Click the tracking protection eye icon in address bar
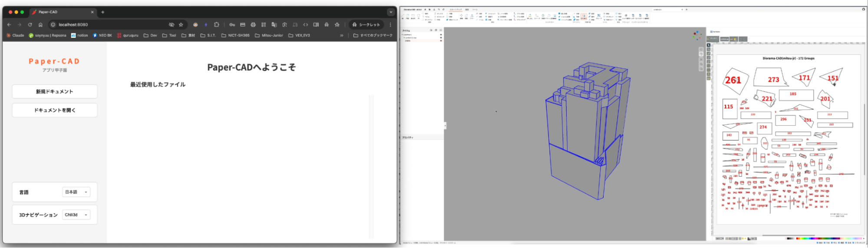This screenshot has width=868, height=248. pos(172,25)
